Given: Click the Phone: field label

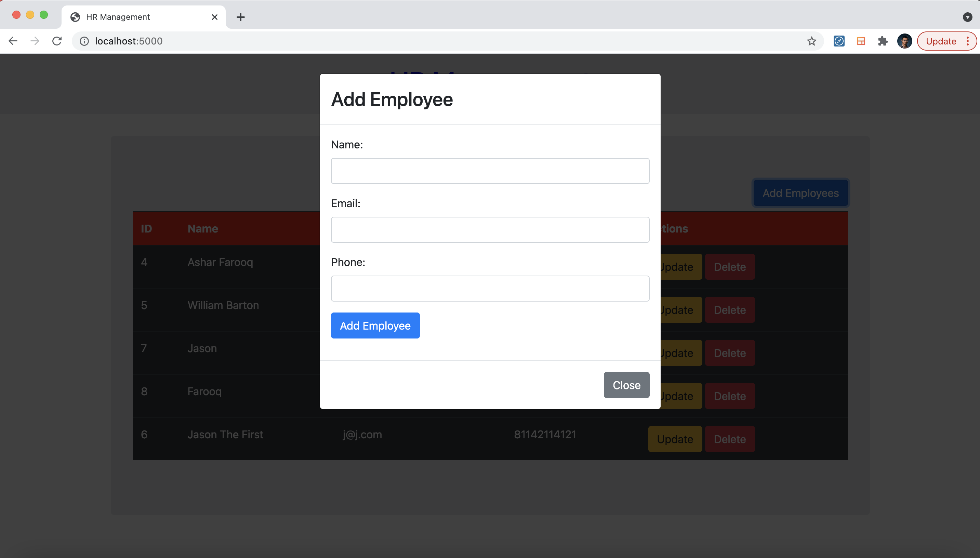Looking at the screenshot, I should 348,262.
